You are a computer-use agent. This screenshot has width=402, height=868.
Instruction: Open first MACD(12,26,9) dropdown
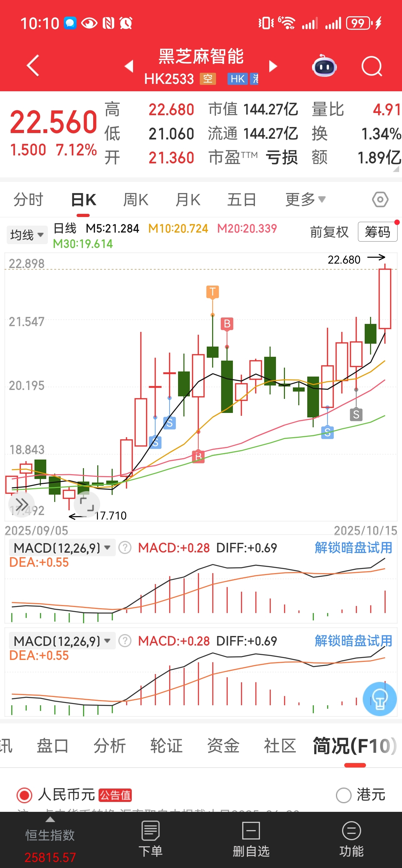tap(62, 548)
